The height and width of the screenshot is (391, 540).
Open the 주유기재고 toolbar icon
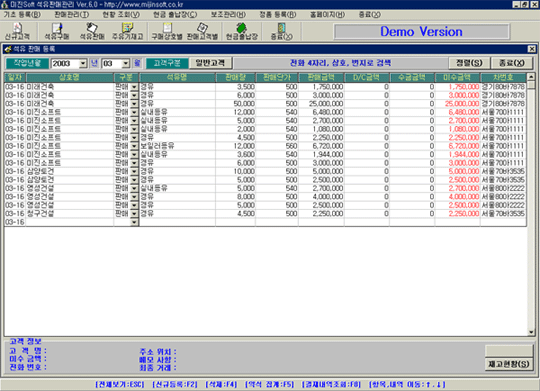tap(127, 31)
